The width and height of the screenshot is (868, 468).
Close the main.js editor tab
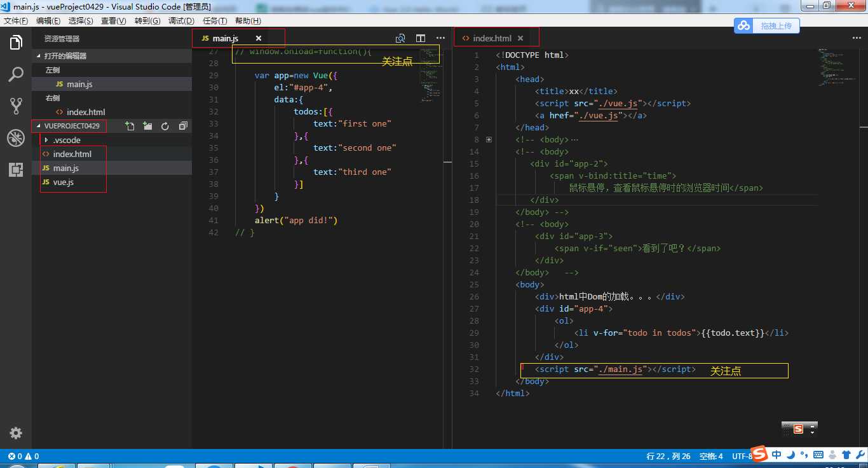point(259,38)
